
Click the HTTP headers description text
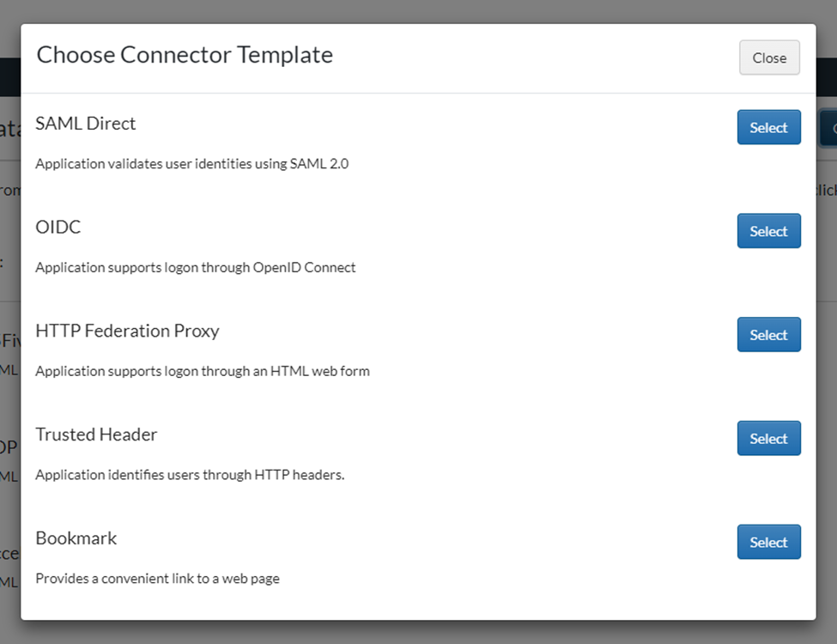coord(189,474)
